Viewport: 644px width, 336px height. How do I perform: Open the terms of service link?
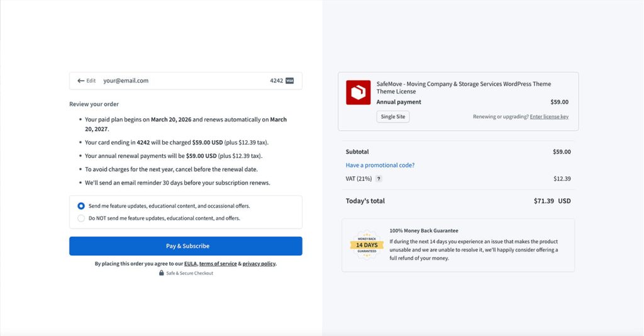[x=218, y=264]
